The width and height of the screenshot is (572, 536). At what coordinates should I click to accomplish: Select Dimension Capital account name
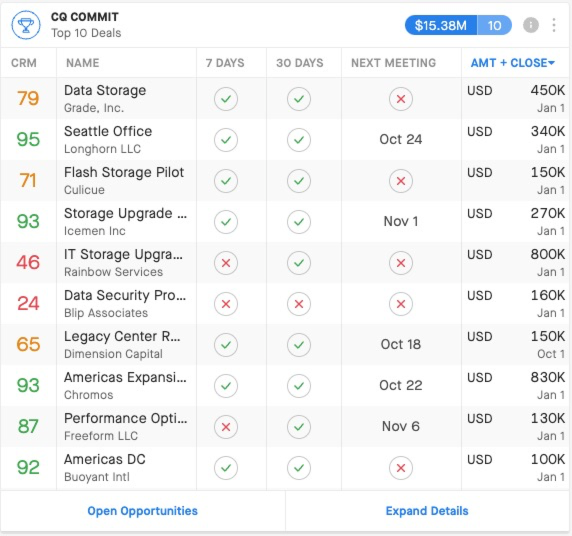tap(113, 354)
